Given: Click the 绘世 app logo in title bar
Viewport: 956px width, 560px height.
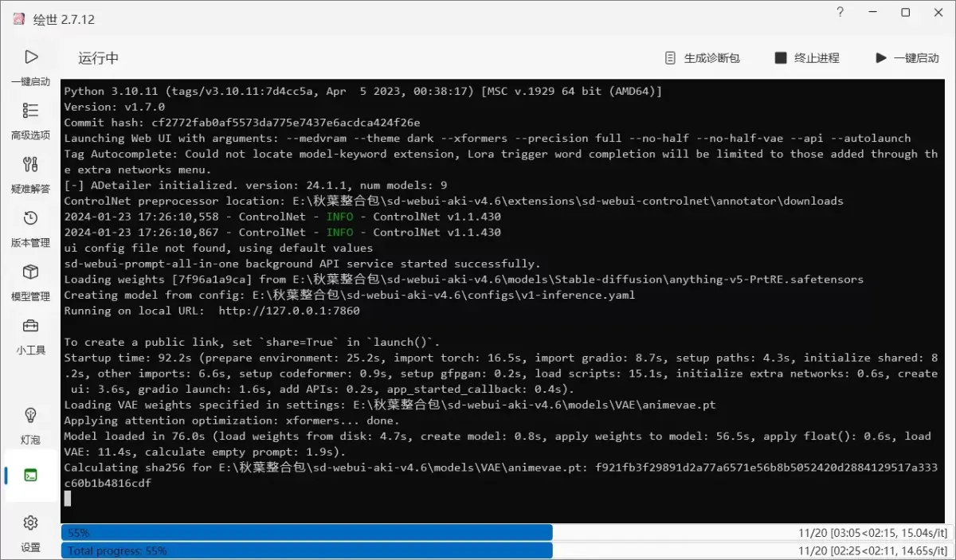Looking at the screenshot, I should [18, 19].
